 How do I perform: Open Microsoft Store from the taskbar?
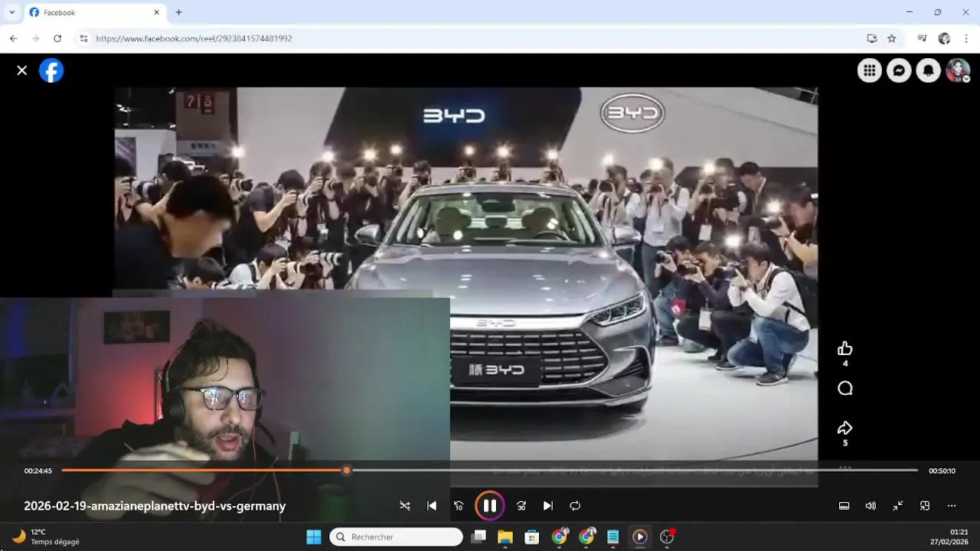532,537
